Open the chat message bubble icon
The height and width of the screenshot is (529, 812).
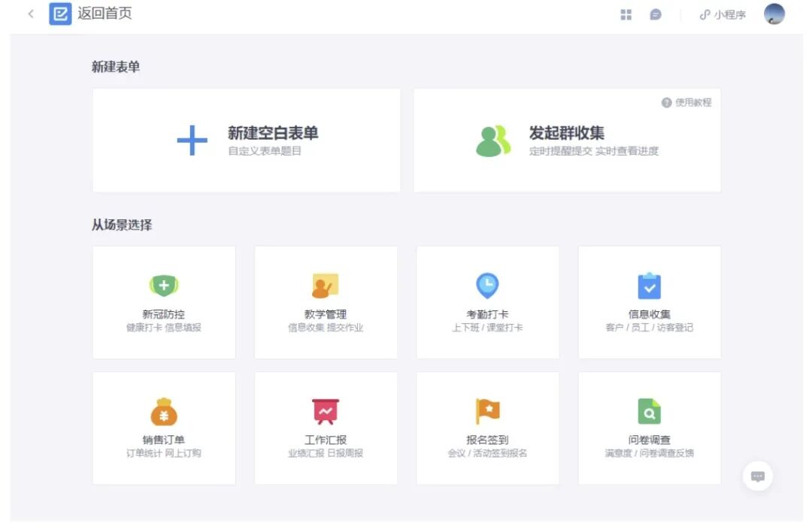tap(655, 14)
